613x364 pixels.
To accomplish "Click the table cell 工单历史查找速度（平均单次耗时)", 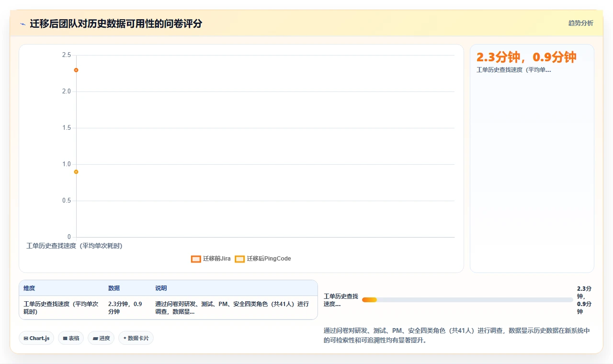I will point(61,307).
